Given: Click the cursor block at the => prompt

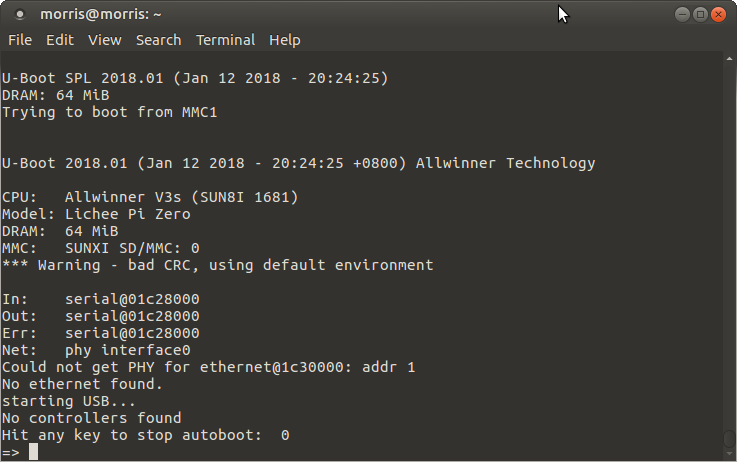Looking at the screenshot, I should [x=33, y=452].
